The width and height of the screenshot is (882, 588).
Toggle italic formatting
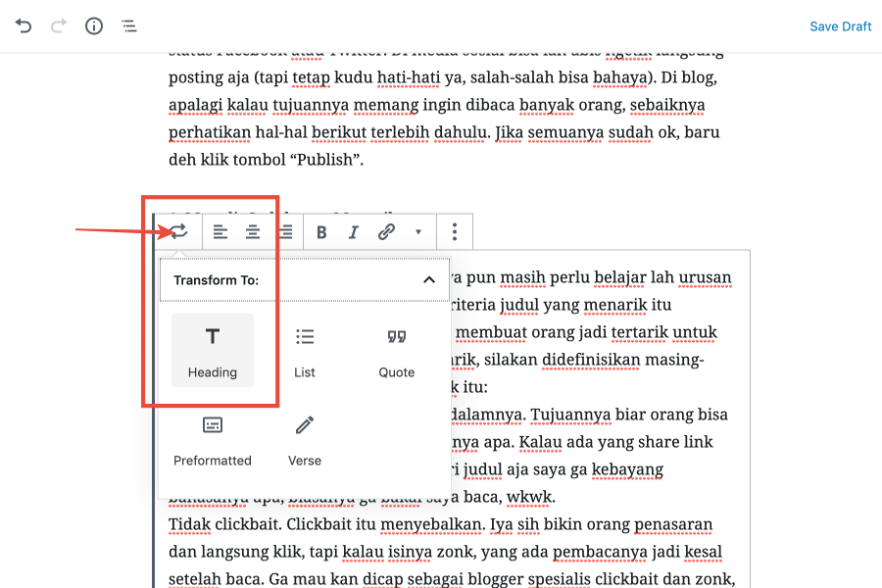click(x=353, y=232)
